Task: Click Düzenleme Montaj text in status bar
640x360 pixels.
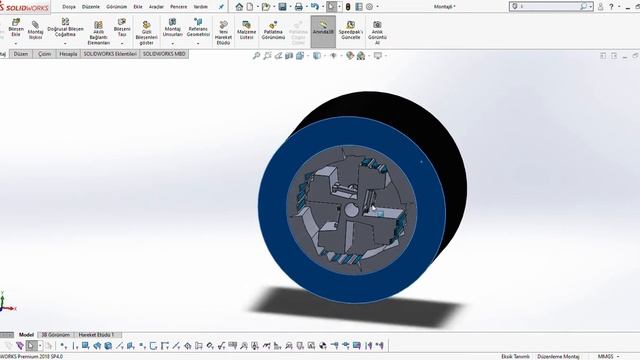Action: coord(558,356)
